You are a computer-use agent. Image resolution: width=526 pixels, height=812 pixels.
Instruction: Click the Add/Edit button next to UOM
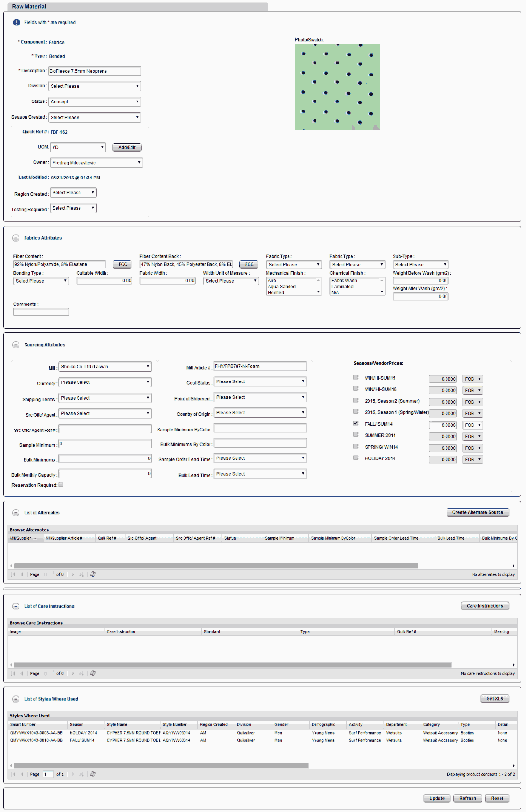tap(127, 147)
